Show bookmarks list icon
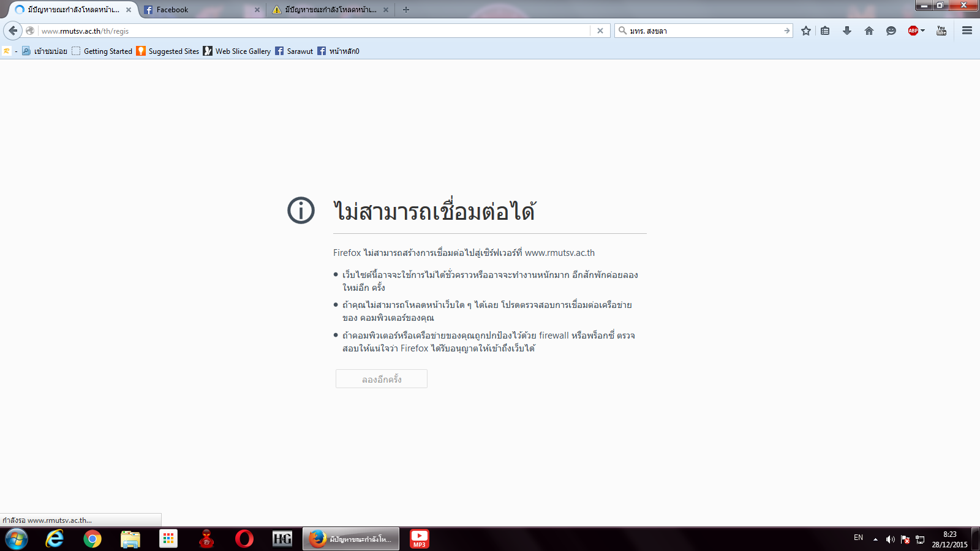This screenshot has height=551, width=980. point(825,31)
